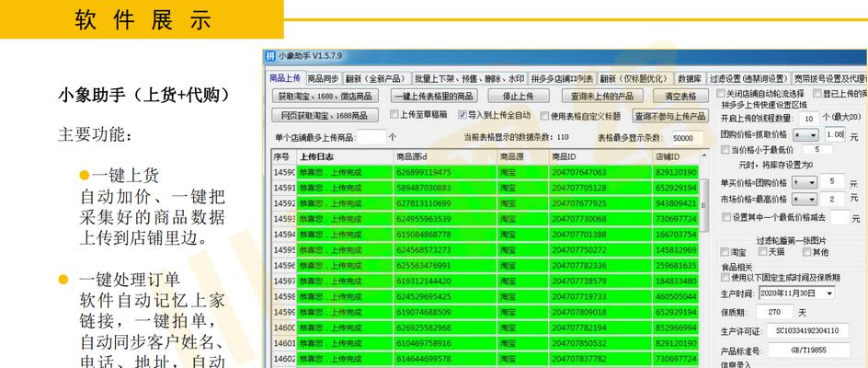Enable 使用表格自定义标题 checkbox
Screen dimensions: 868x368
(x=544, y=115)
